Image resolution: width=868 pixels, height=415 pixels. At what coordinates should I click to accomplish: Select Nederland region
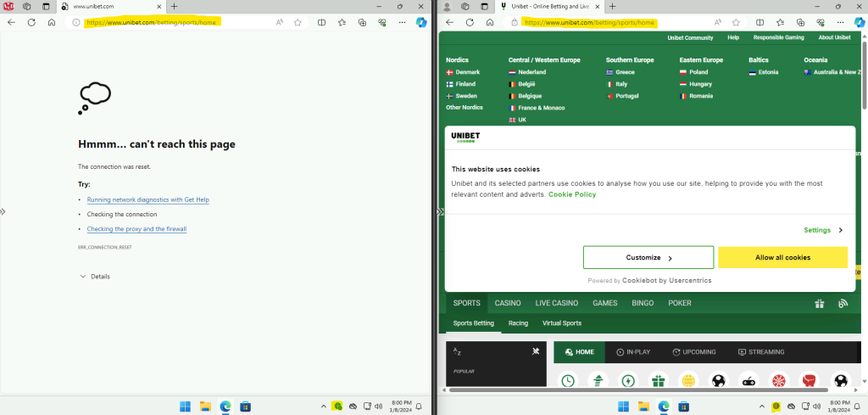527,72
